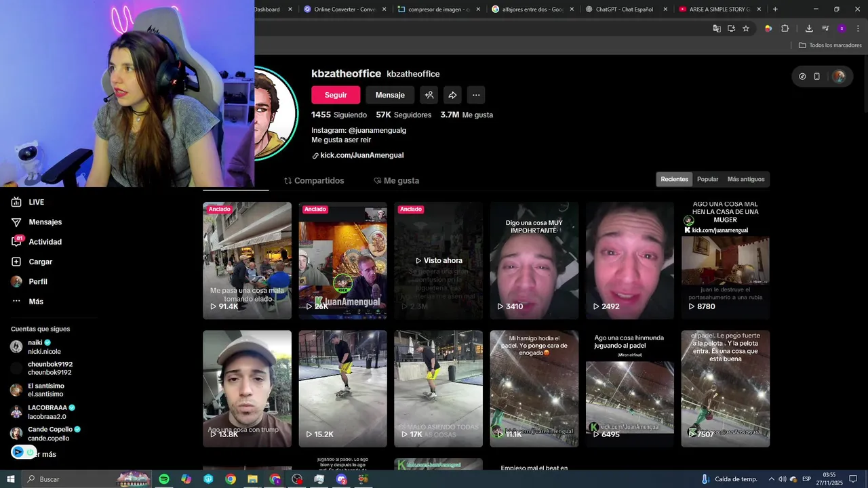Image resolution: width=868 pixels, height=488 pixels.
Task: Open a new browser tab with plus button
Action: point(775,9)
